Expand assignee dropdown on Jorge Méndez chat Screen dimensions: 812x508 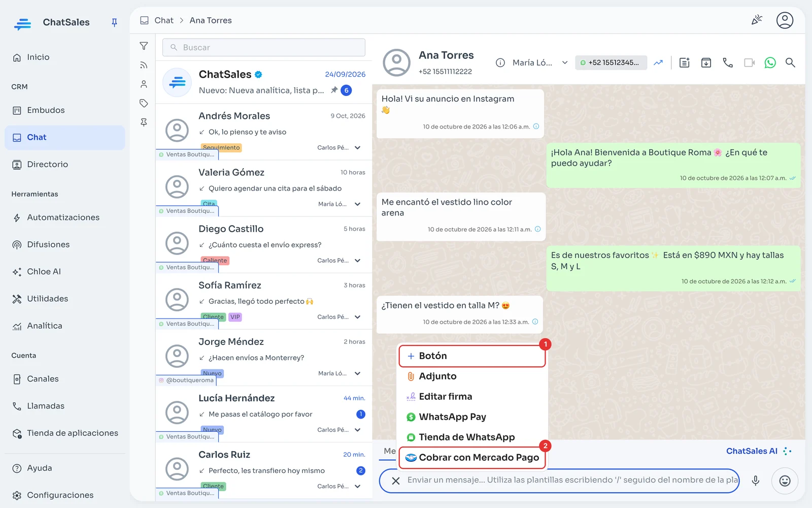click(x=357, y=373)
